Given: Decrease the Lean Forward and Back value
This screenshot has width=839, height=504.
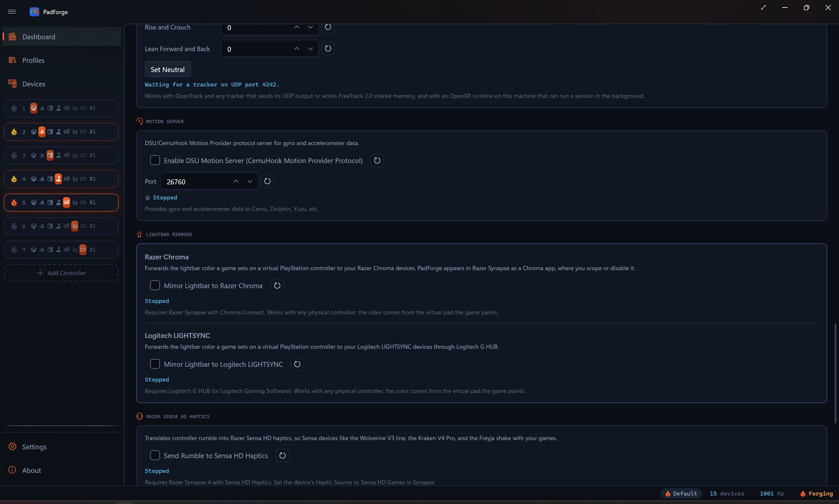Looking at the screenshot, I should [311, 48].
